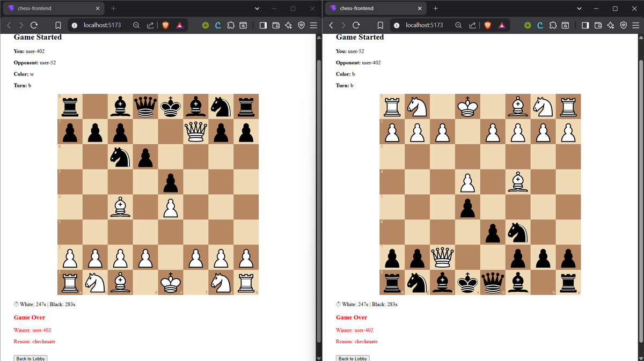Close the chess-frontend tab in the right window

(x=419, y=9)
